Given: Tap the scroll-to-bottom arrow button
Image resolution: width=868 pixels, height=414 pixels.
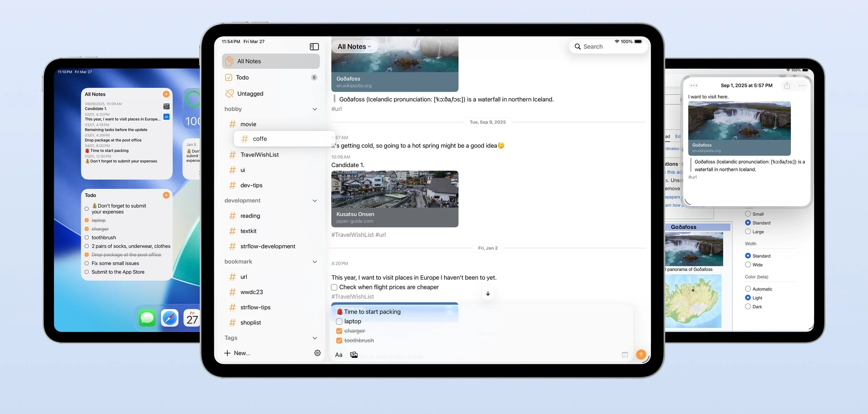Looking at the screenshot, I should coord(488,293).
